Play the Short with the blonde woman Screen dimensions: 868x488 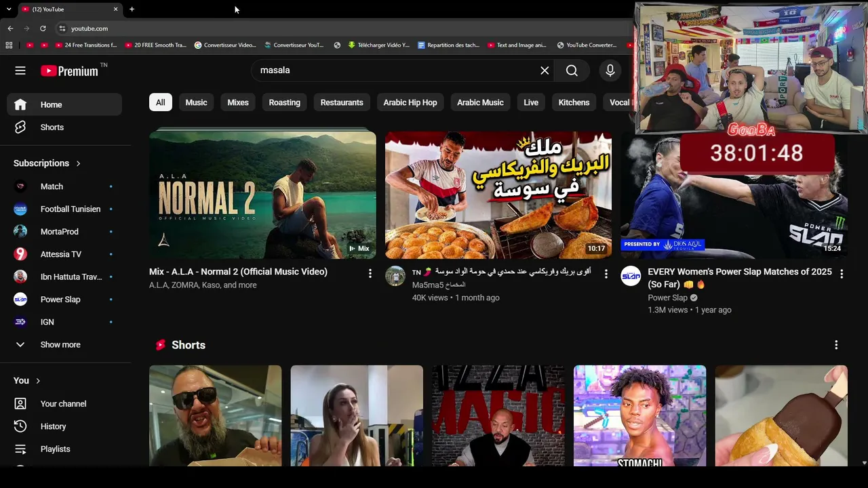(357, 415)
